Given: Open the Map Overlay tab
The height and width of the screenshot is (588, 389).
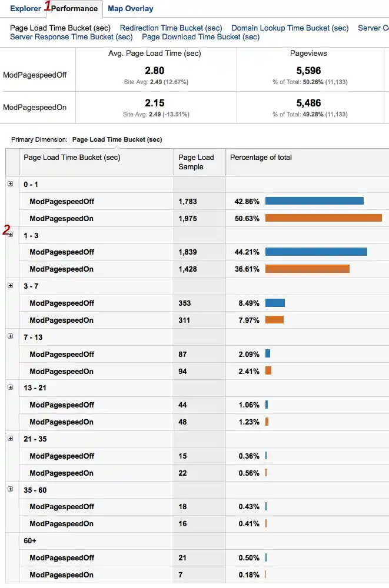Looking at the screenshot, I should (130, 8).
